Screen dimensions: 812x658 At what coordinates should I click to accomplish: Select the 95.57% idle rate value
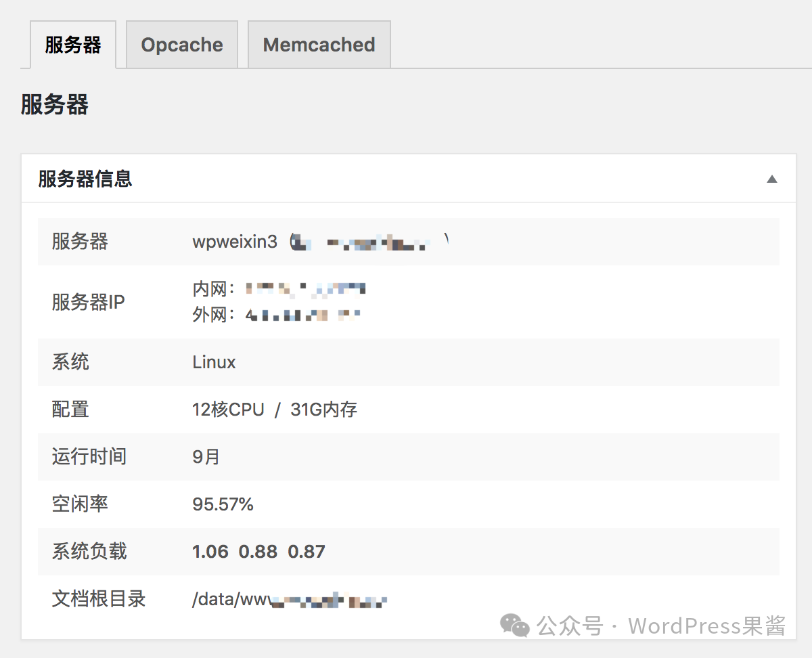[223, 504]
